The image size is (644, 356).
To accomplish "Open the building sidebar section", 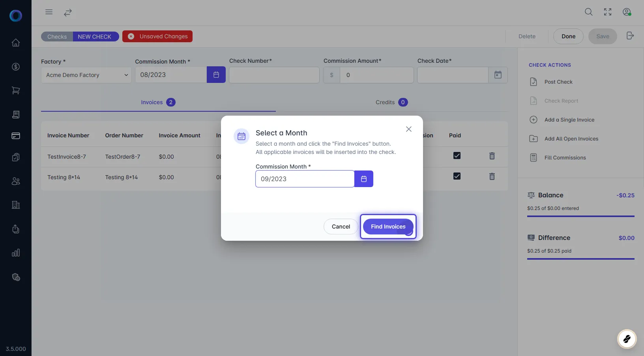I will [16, 205].
